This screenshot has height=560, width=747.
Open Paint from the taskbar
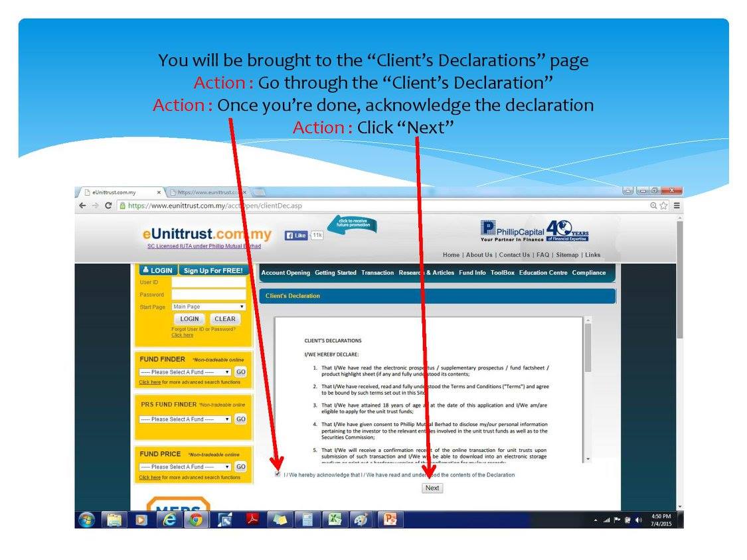click(x=362, y=520)
